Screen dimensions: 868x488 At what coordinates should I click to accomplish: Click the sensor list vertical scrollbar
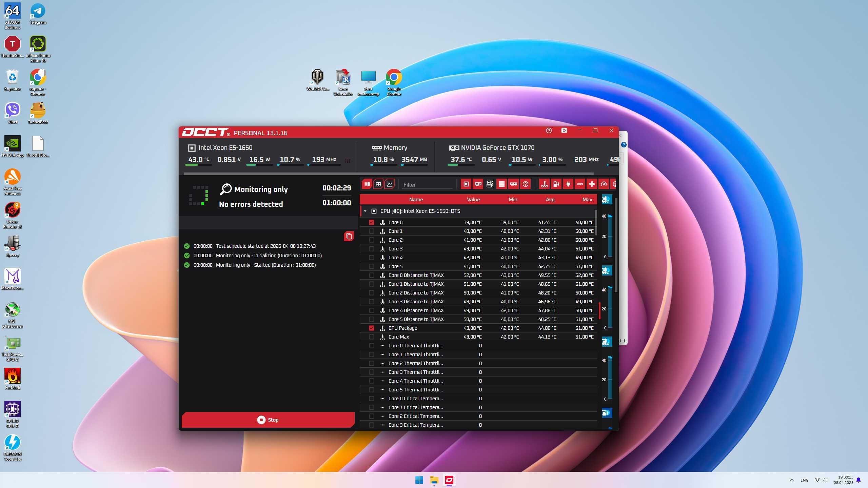[x=596, y=222]
